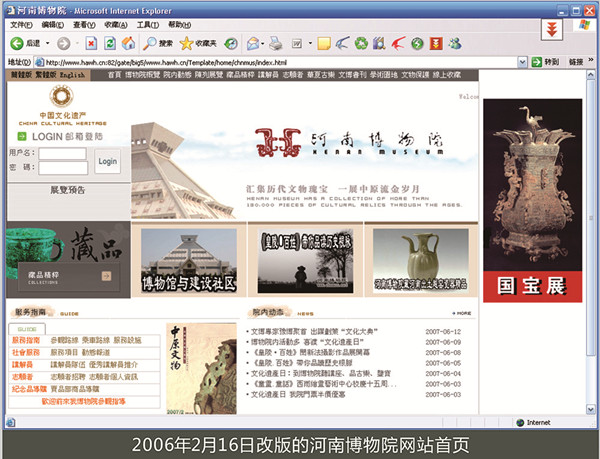Screen dimensions: 600x459
Task: Click the scrollbar up arrow
Action: tap(591, 75)
